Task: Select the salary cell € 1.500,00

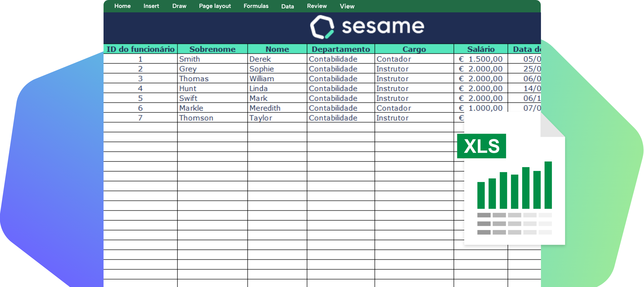Action: 481,59
